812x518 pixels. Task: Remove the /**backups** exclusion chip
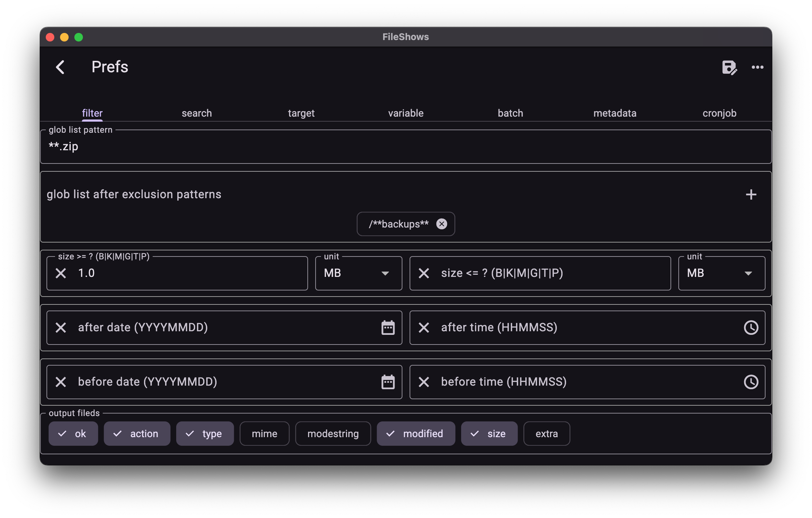coord(442,224)
